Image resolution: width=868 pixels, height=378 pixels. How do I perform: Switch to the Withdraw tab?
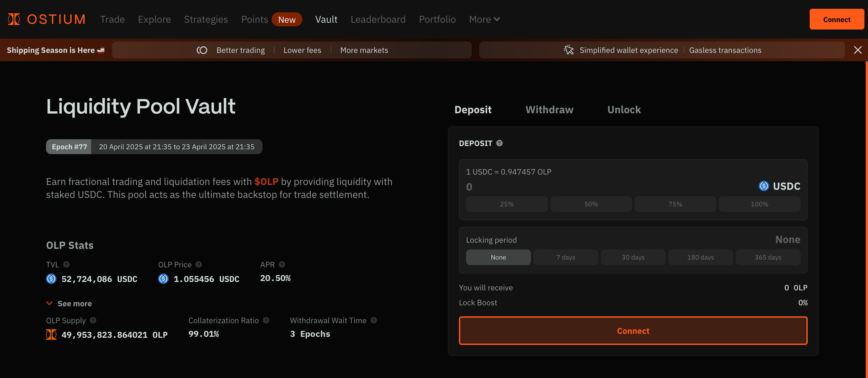click(x=549, y=110)
